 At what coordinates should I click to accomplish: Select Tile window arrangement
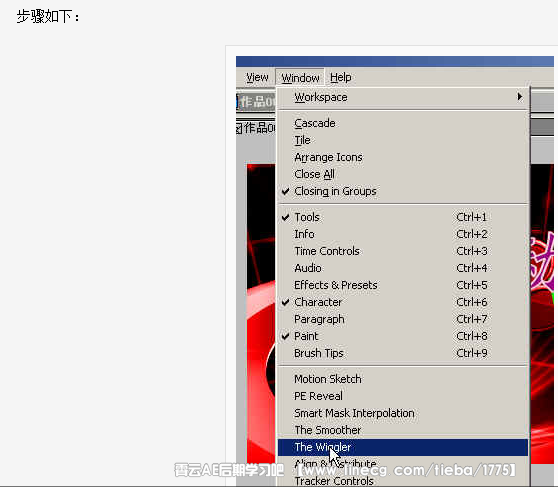tap(403, 140)
